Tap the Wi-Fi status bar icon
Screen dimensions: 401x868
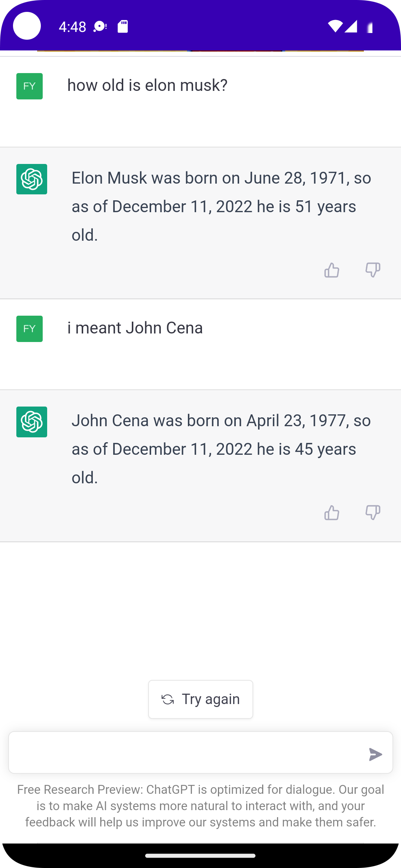pos(335,26)
